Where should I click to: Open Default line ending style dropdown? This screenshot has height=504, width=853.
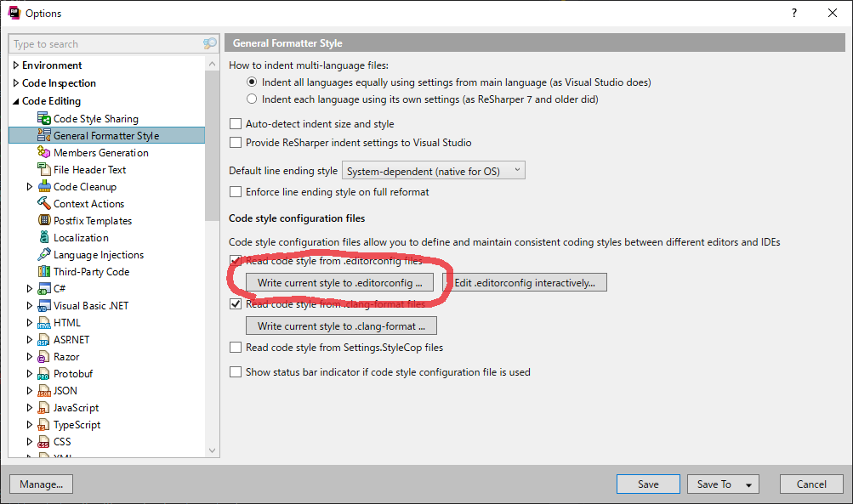point(433,171)
